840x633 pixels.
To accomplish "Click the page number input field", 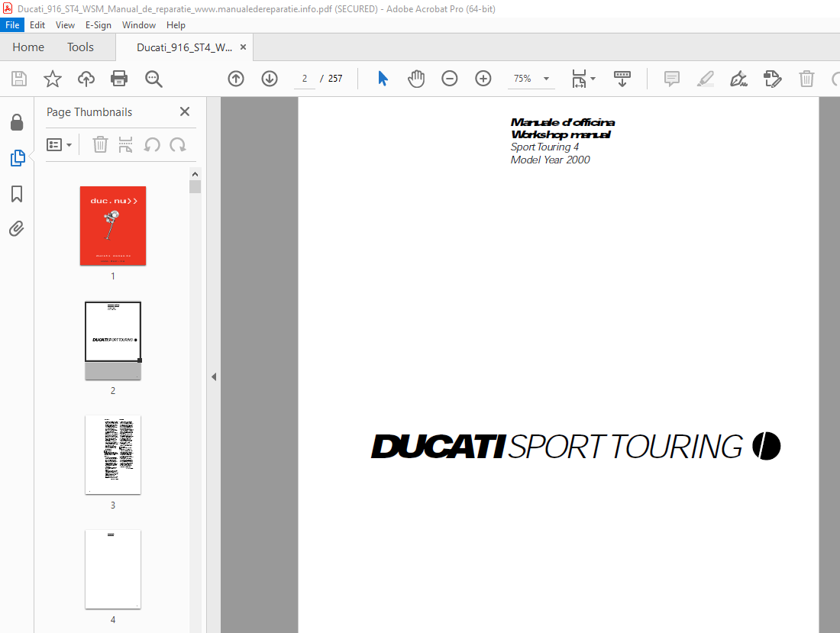I will tap(304, 79).
